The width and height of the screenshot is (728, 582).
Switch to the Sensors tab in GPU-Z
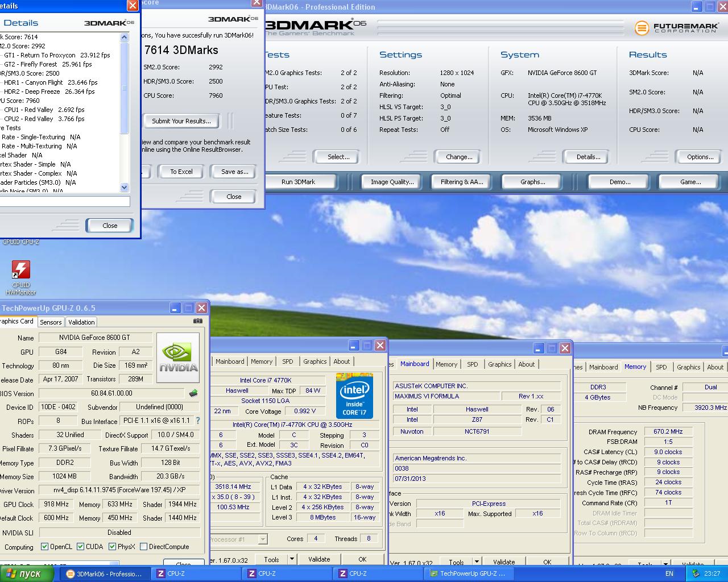coord(51,322)
